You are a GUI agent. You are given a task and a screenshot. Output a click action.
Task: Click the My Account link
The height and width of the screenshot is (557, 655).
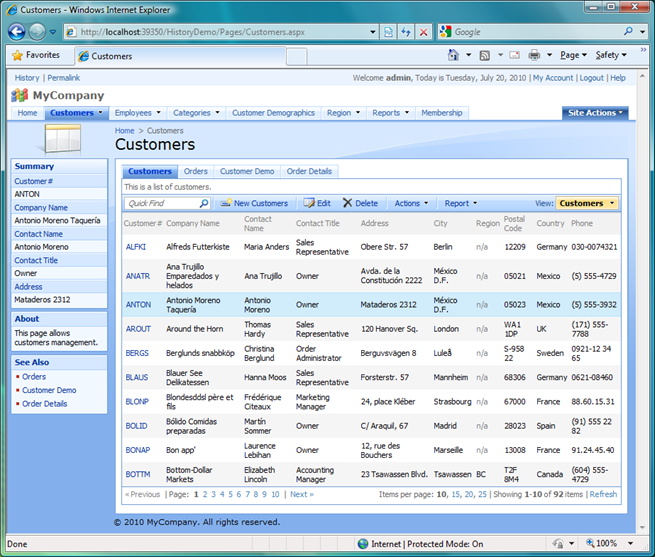coord(553,78)
